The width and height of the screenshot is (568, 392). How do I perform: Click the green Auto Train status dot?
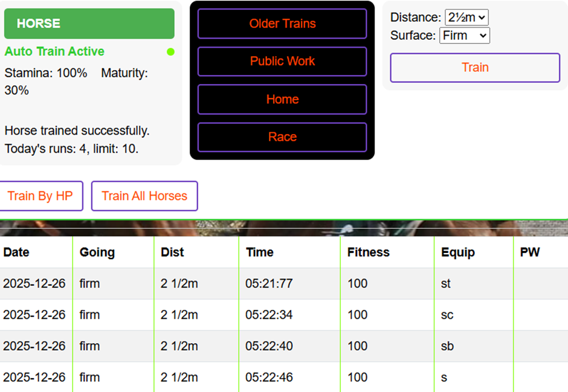pos(170,52)
